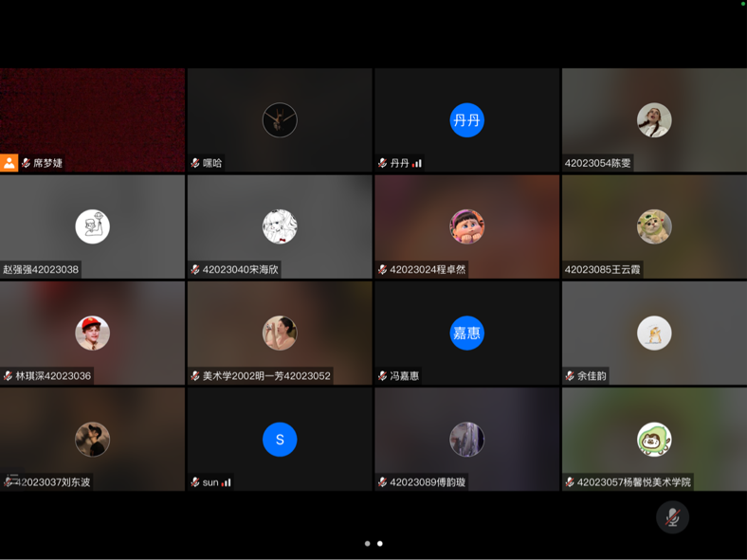
Task: Click muted mic icon beside sun name
Action: pyautogui.click(x=195, y=482)
